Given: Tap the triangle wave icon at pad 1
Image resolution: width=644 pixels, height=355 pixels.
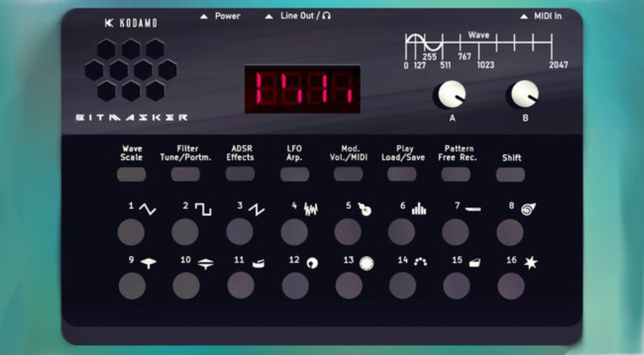Looking at the screenshot, I should point(148,209).
